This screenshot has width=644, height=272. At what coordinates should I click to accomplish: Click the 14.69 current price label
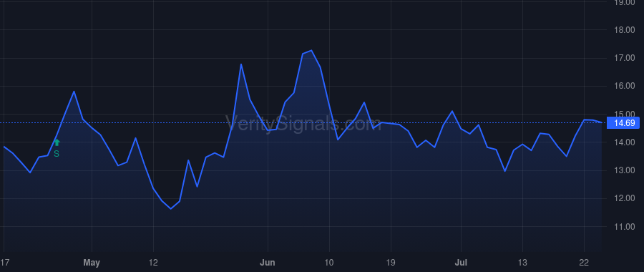pos(624,123)
